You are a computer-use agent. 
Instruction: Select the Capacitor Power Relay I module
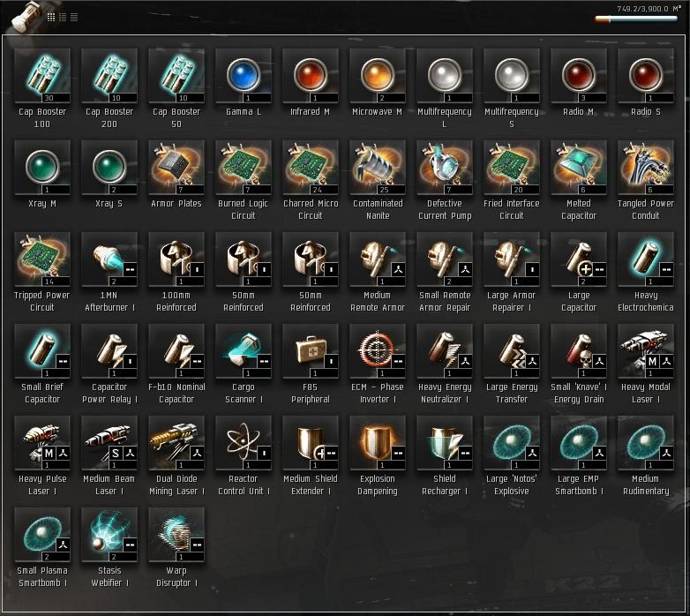(x=109, y=351)
